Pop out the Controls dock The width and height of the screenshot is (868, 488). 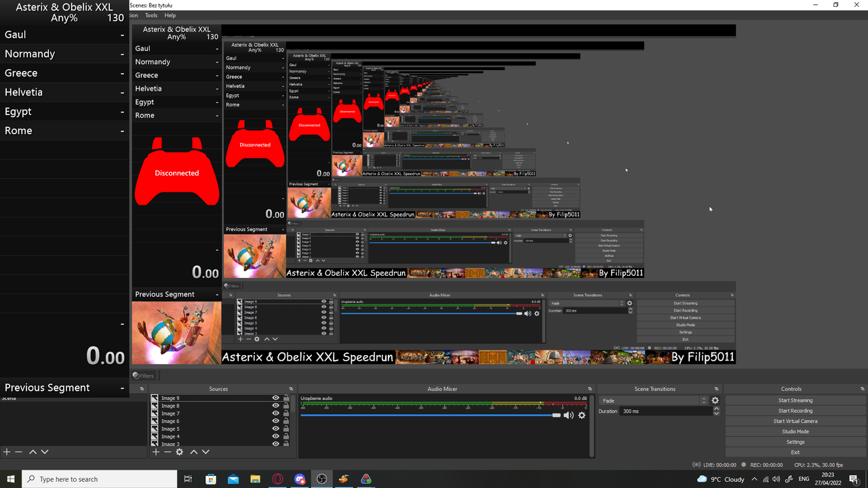coord(863,389)
